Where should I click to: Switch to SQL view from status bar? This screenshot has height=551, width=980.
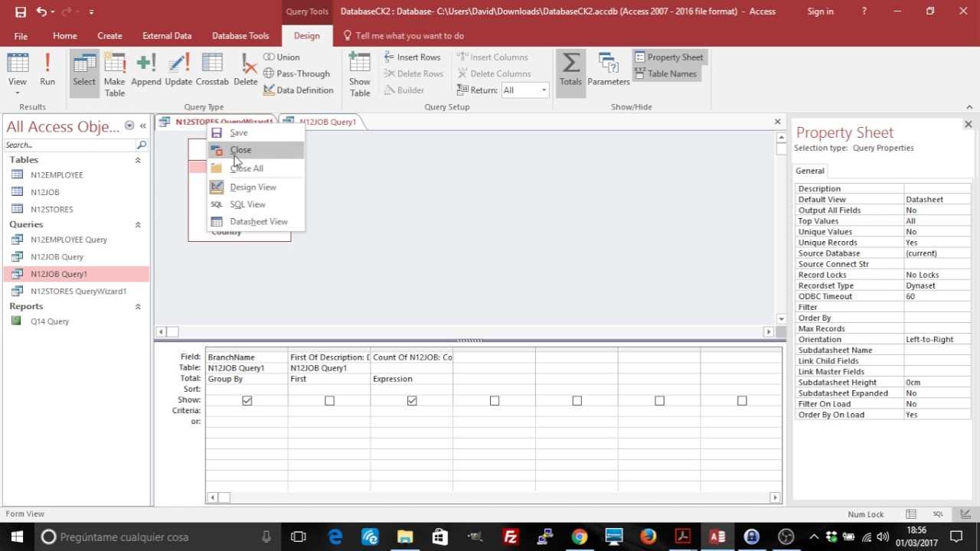pos(938,514)
